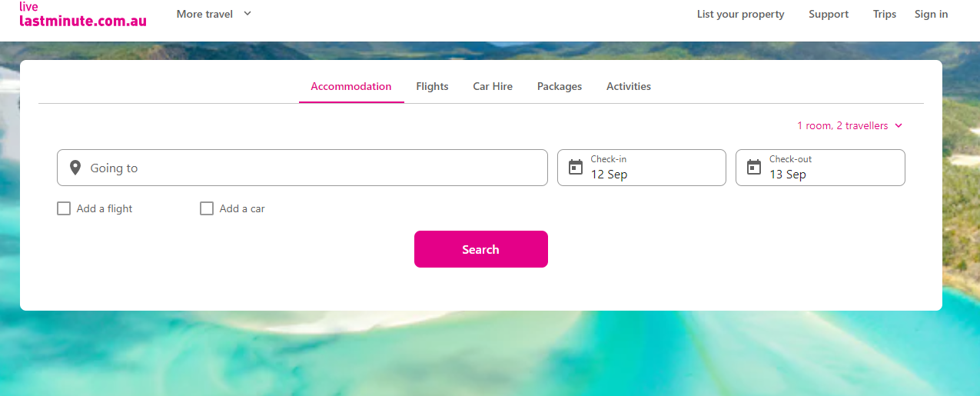Focus the Going to destination field
Viewport: 980px width, 396px height.
tap(307, 168)
